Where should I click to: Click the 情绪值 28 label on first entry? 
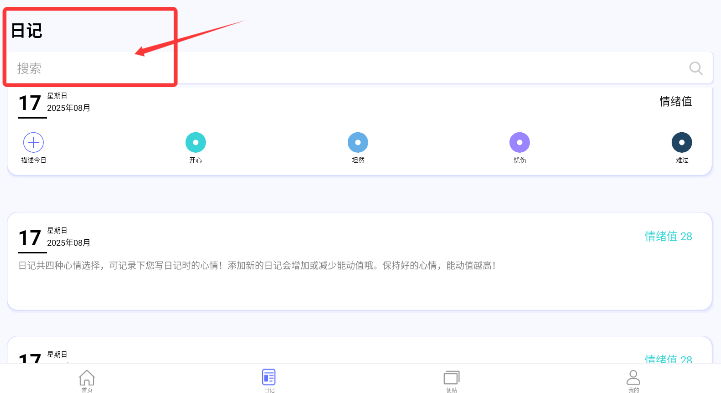pyautogui.click(x=668, y=236)
